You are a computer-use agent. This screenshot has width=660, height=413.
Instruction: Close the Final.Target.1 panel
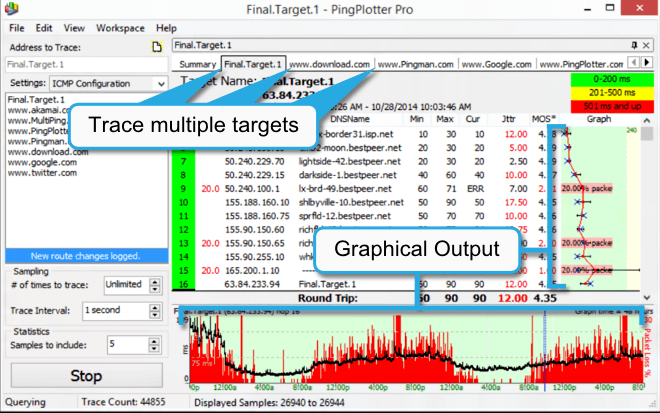coord(646,45)
